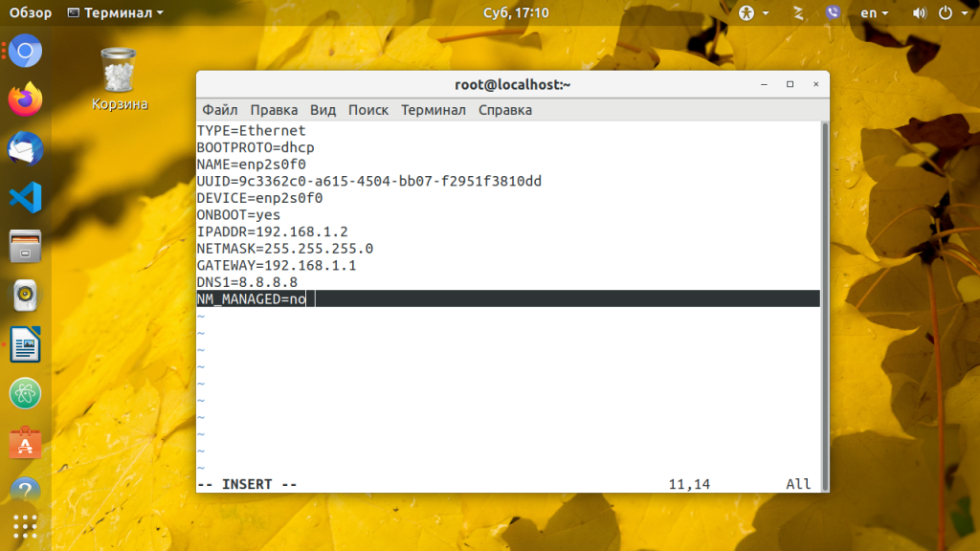
Task: Open the Atom editor icon
Action: coord(25,393)
